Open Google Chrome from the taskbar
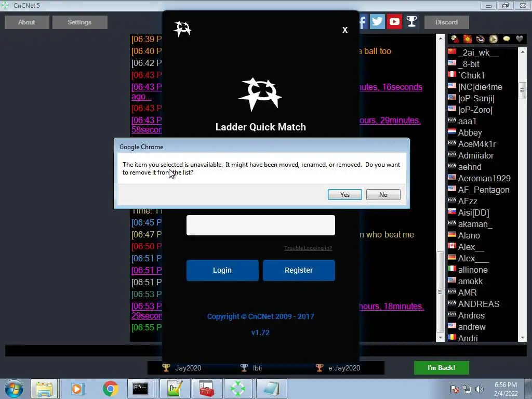The width and height of the screenshot is (532, 399). (x=110, y=389)
